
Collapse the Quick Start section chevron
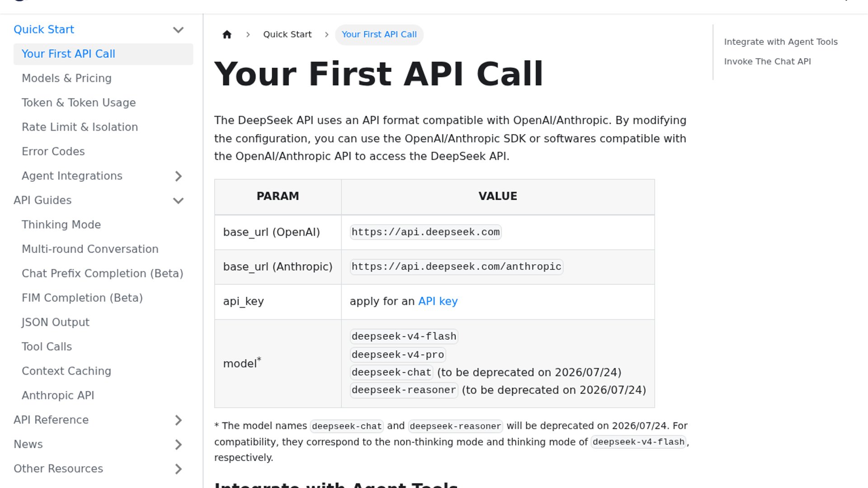(x=179, y=30)
